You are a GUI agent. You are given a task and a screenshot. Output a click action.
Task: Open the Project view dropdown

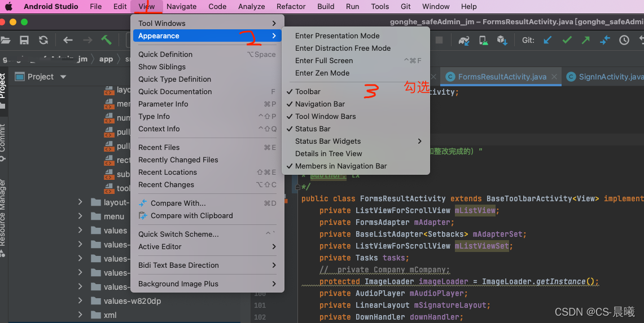[x=63, y=77]
